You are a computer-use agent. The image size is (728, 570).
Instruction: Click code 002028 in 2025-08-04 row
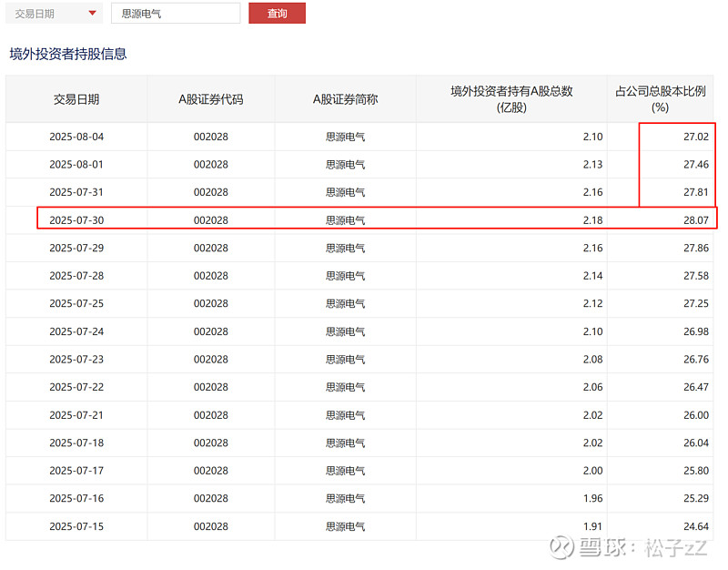pyautogui.click(x=211, y=137)
